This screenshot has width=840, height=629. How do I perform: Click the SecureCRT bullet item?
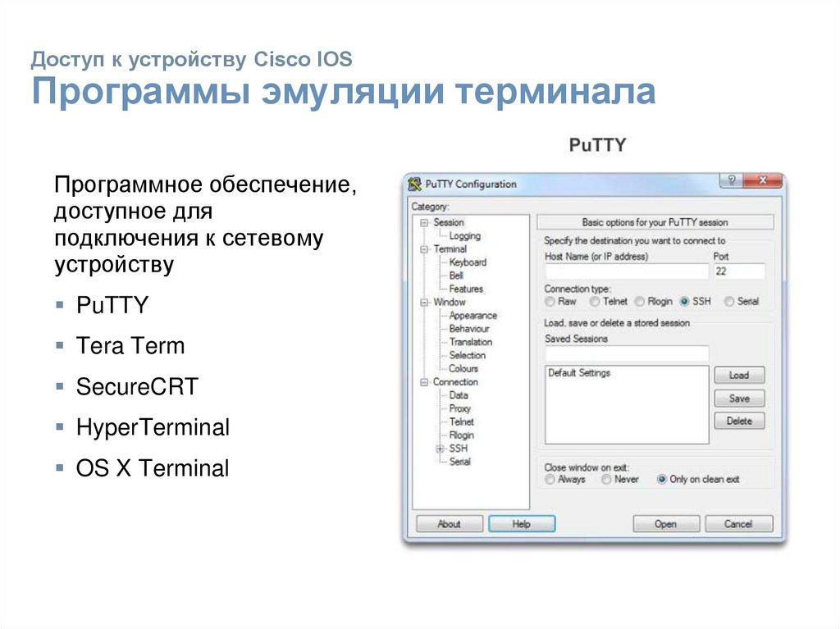pyautogui.click(x=137, y=386)
